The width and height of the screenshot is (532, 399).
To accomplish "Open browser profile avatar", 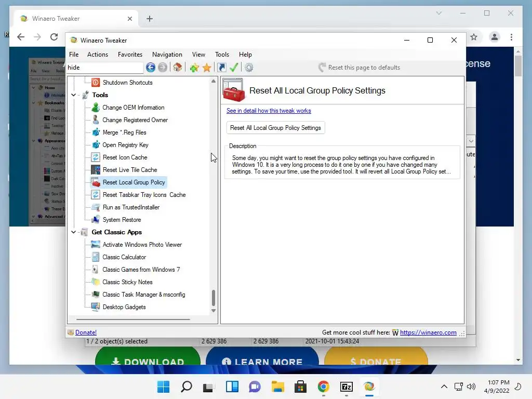I will tap(495, 37).
